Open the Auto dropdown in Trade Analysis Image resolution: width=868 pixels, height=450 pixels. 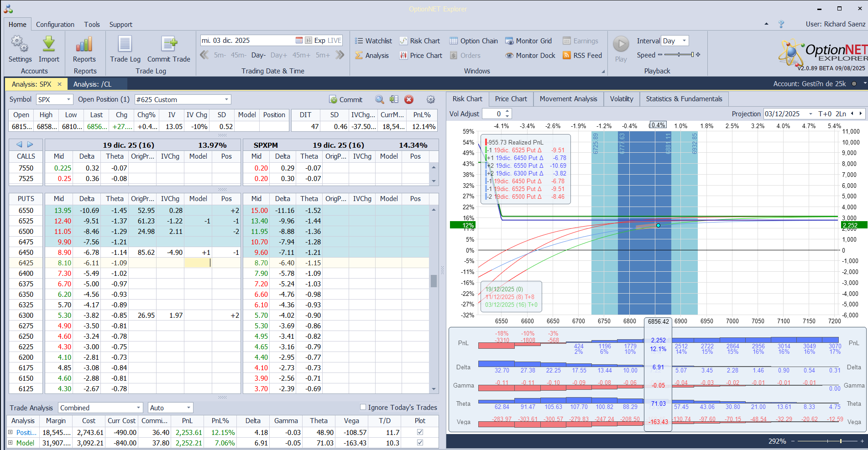pyautogui.click(x=188, y=408)
